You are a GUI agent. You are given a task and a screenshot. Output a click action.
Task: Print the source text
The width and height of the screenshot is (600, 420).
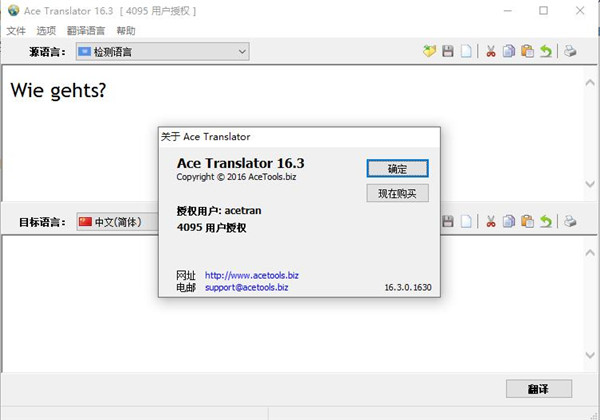click(x=570, y=51)
